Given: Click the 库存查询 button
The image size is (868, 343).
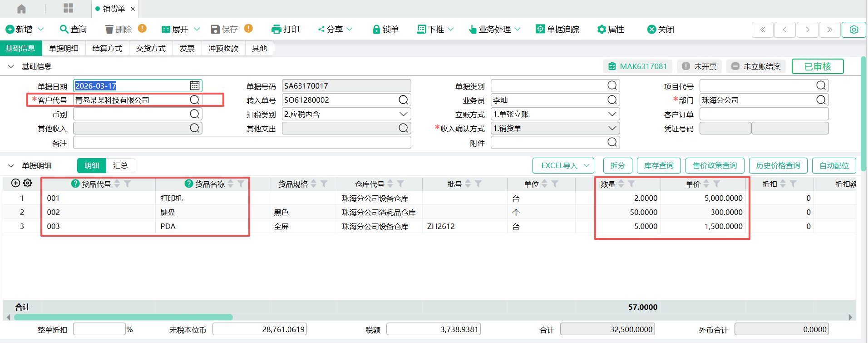Looking at the screenshot, I should pos(658,166).
